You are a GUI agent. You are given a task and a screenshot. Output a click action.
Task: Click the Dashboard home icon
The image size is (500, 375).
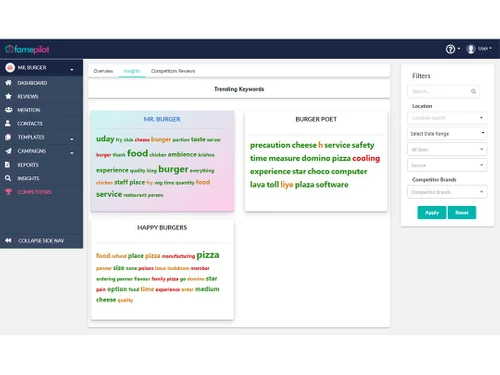click(x=8, y=83)
